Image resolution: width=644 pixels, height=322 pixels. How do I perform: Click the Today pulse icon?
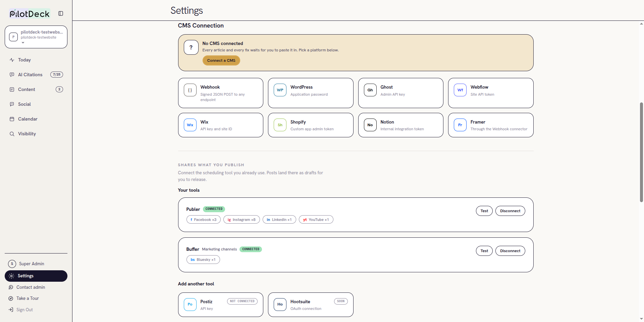[x=12, y=60]
